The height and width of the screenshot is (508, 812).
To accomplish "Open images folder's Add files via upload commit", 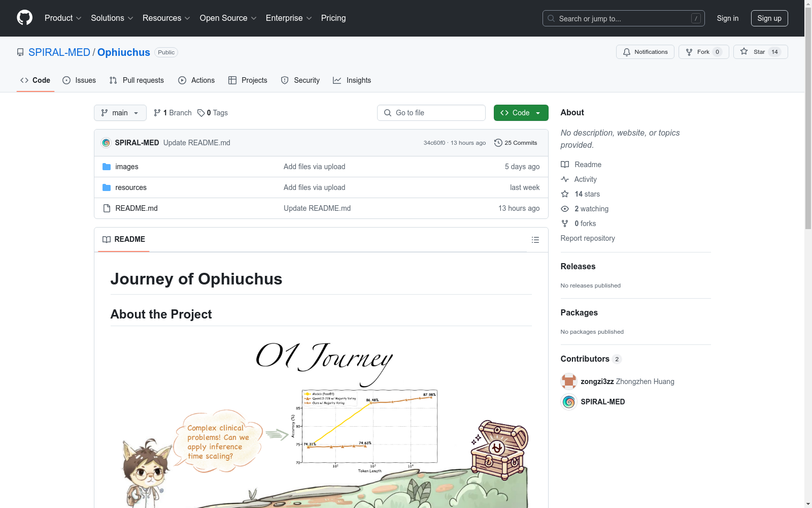I will tap(315, 167).
